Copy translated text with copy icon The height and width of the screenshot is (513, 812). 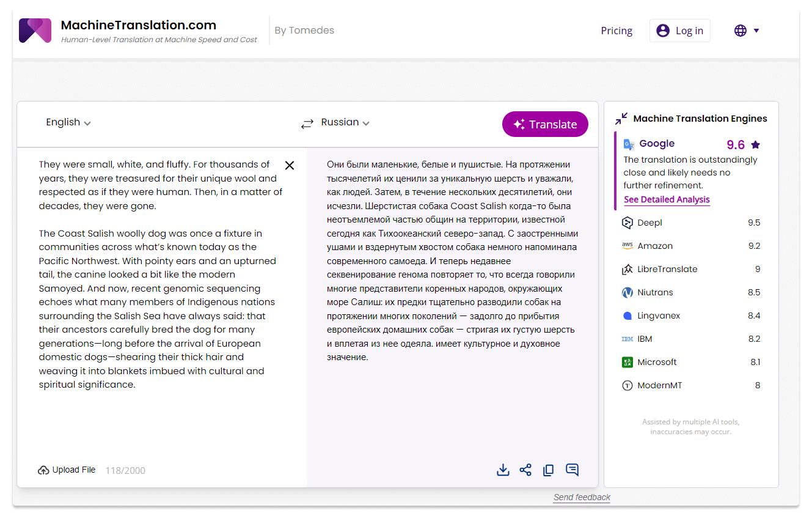pos(549,470)
